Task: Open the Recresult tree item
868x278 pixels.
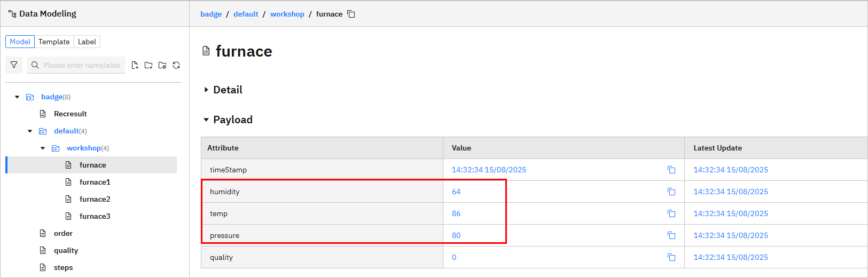Action: (70, 114)
